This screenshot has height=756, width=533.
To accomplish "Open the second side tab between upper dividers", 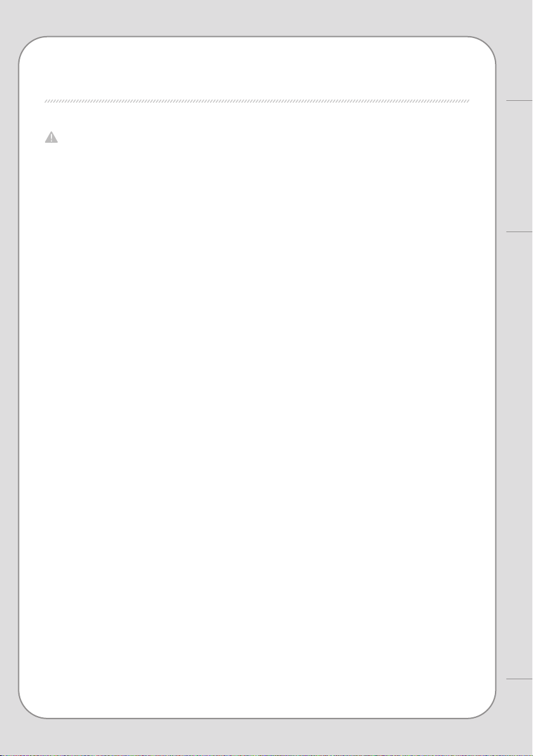I will pyautogui.click(x=520, y=166).
